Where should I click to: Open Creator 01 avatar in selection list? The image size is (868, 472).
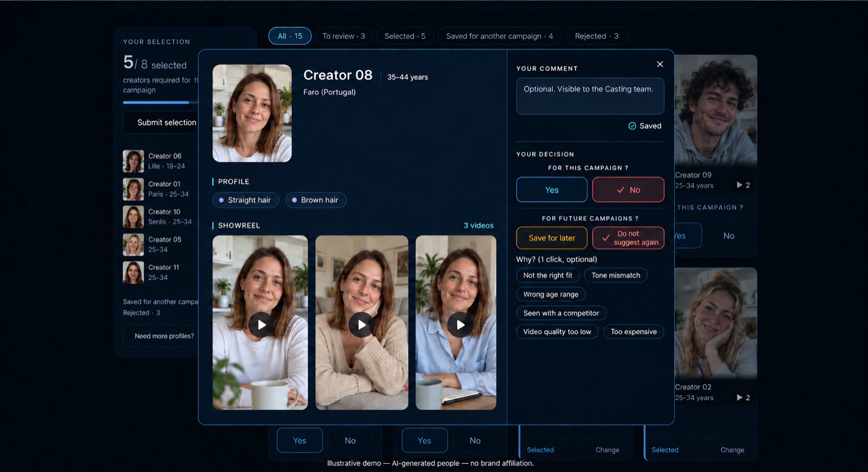[x=133, y=189]
